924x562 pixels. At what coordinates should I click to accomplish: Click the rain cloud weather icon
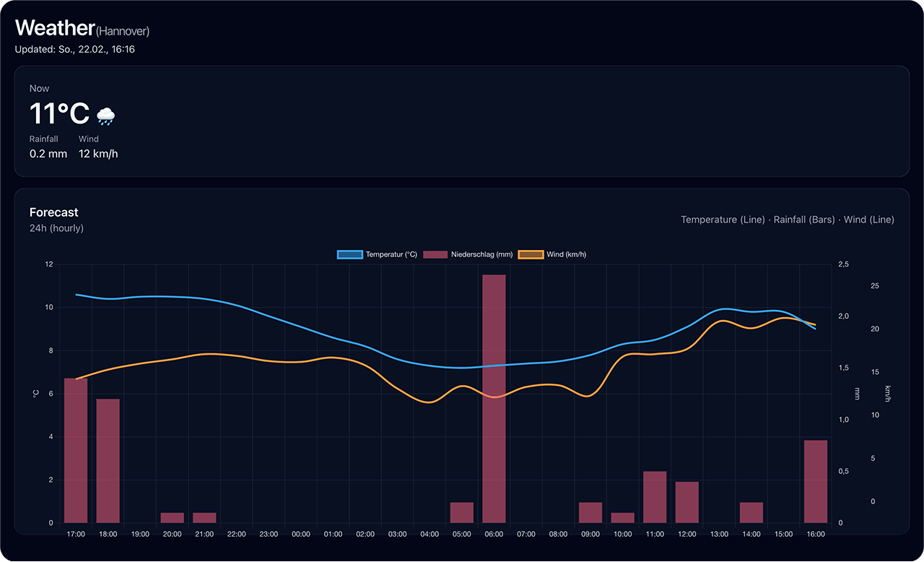105,115
